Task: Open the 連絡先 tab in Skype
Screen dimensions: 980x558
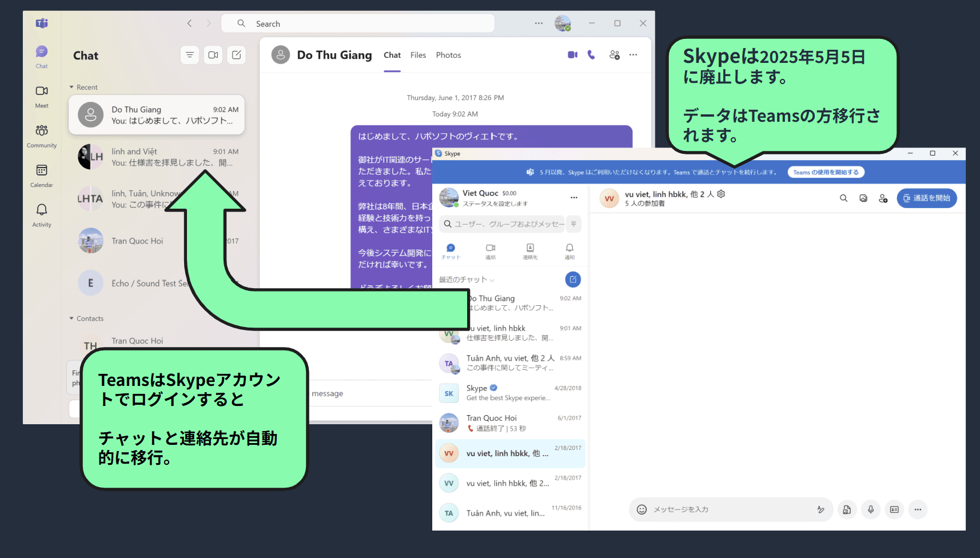Action: tap(529, 251)
